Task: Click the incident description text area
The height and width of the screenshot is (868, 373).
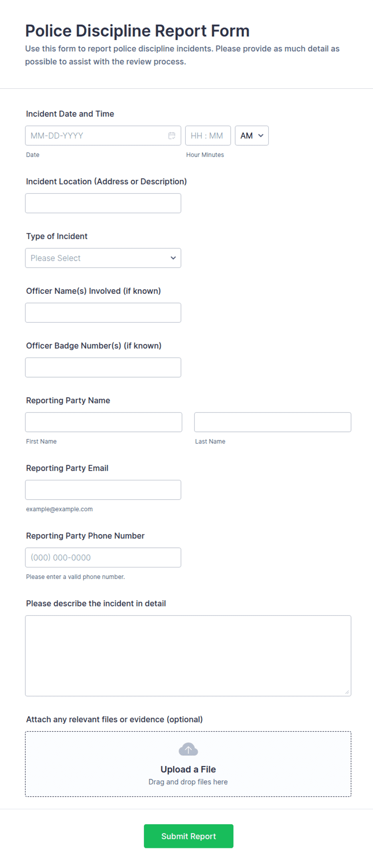Action: click(188, 656)
